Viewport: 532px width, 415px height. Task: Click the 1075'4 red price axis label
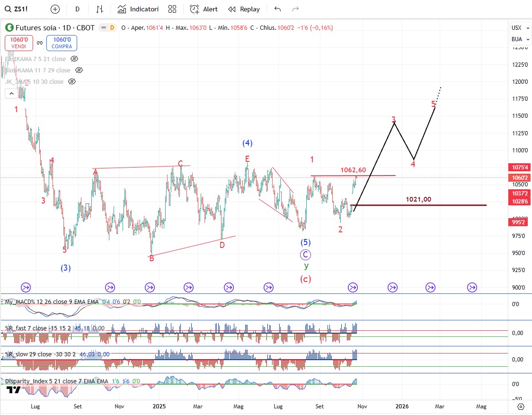click(519, 168)
